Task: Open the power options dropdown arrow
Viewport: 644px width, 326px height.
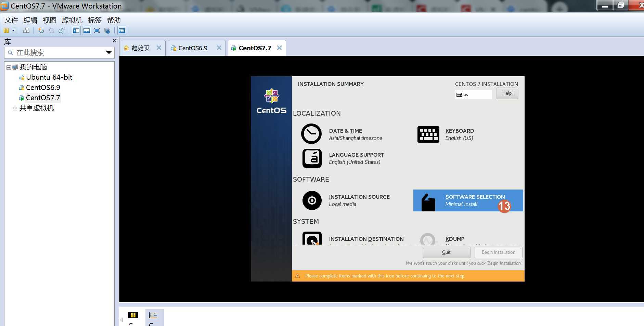Action: [x=13, y=30]
